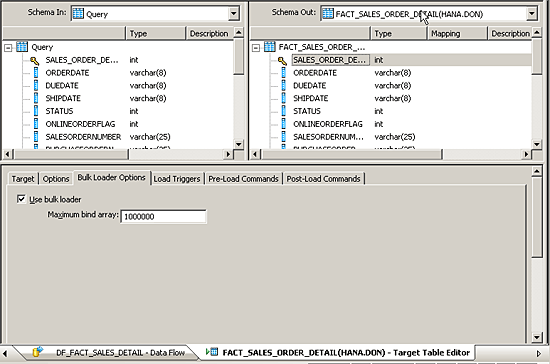Click the column icon beside DUEDATE in Schema Out

[284, 85]
